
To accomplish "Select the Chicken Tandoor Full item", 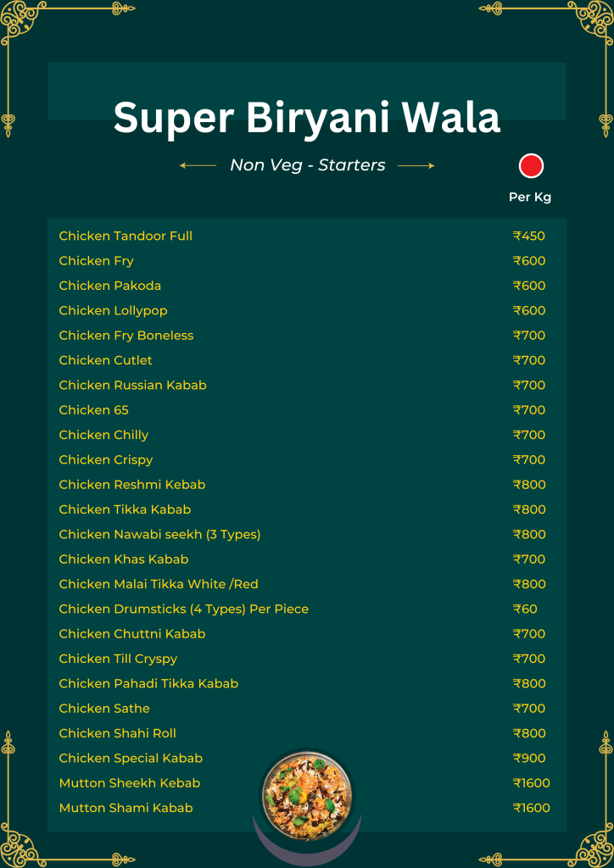I will 126,236.
